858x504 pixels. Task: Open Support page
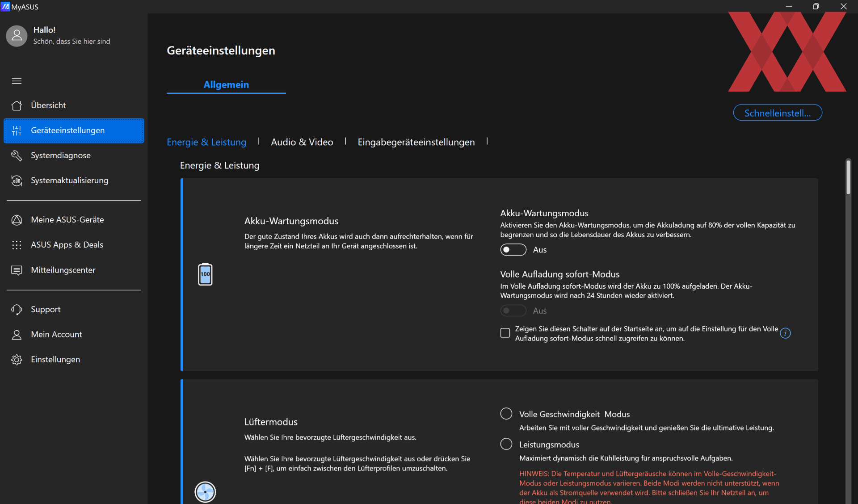click(x=74, y=310)
